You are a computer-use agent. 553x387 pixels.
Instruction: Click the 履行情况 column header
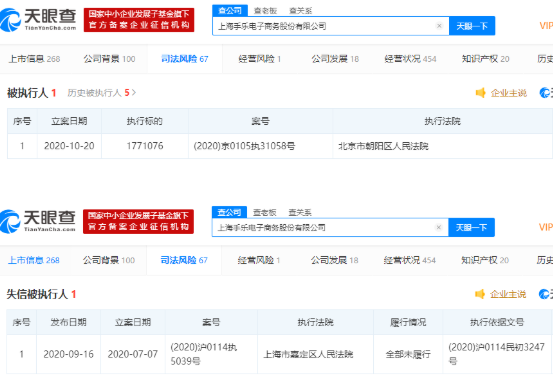tap(408, 322)
